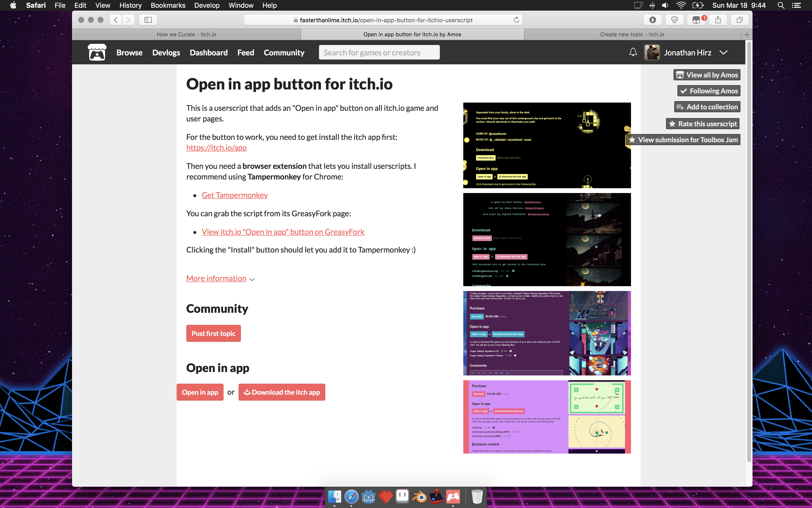Launch Godot engine from the Dock

[368, 497]
